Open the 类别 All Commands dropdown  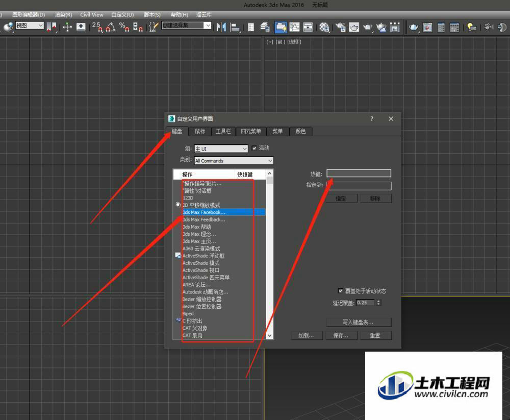(234, 161)
